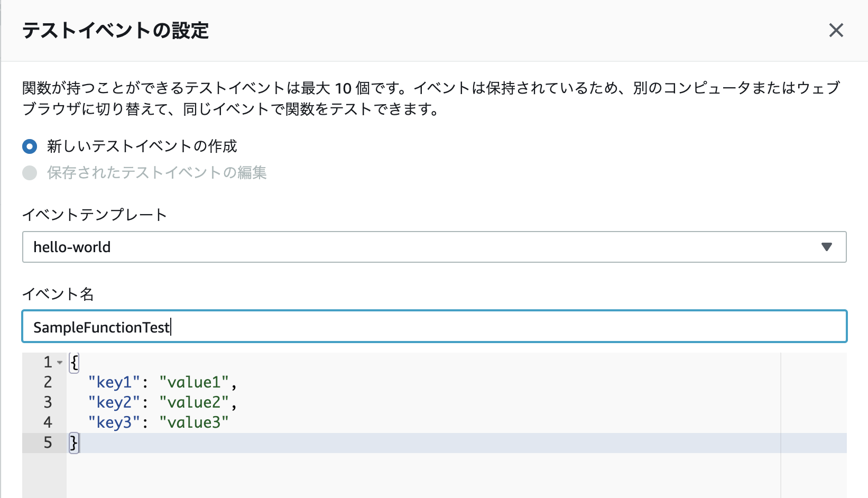Click the closing brace on line 5
868x498 pixels.
(x=74, y=442)
